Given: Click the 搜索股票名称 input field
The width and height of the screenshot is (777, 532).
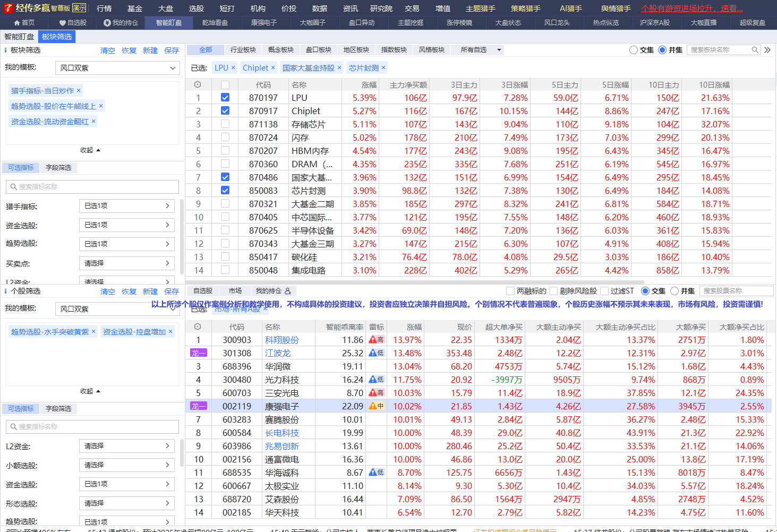Looking at the screenshot, I should tap(736, 291).
